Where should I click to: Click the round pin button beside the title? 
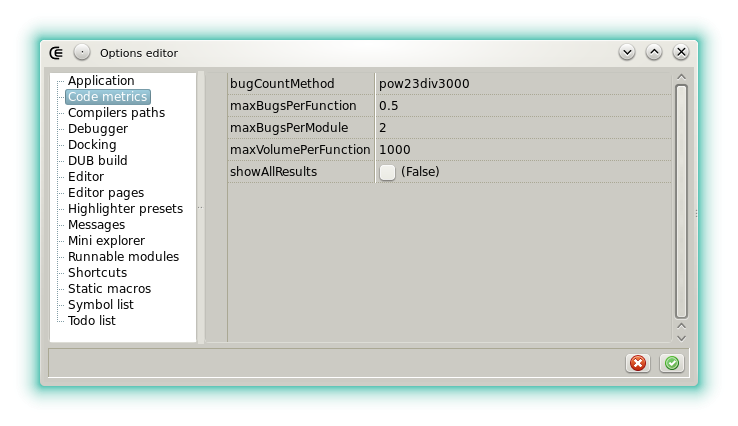pyautogui.click(x=82, y=52)
